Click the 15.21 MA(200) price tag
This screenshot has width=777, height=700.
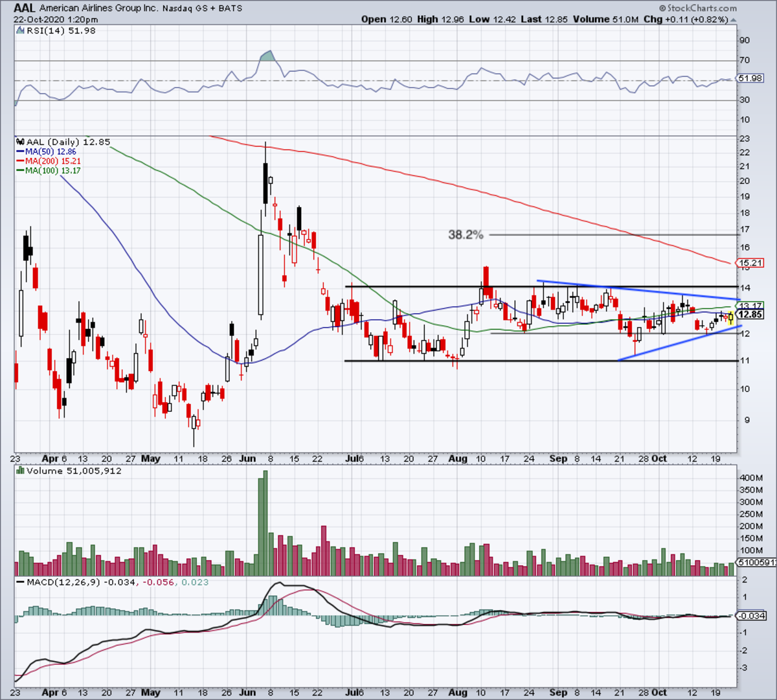click(x=750, y=263)
